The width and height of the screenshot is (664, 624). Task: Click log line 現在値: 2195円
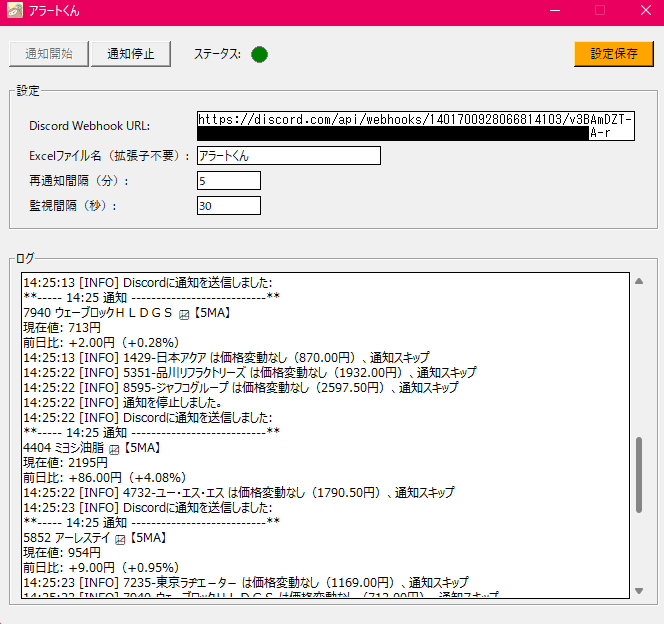[x=65, y=463]
